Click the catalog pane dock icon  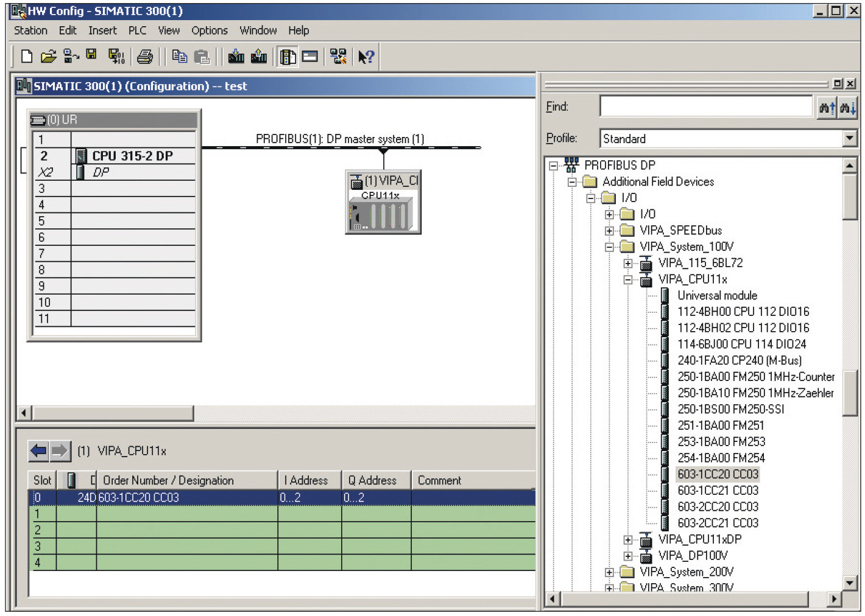pos(838,83)
